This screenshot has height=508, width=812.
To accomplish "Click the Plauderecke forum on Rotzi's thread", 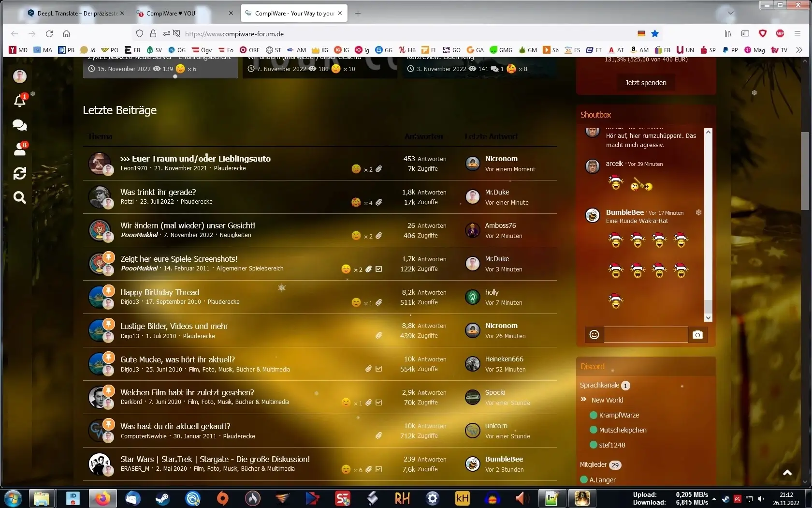I will (196, 202).
